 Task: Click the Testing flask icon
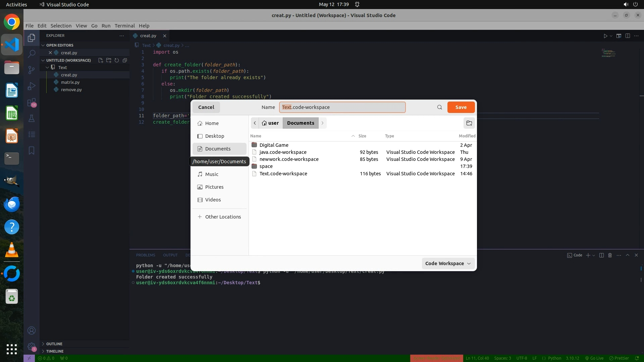[32, 118]
